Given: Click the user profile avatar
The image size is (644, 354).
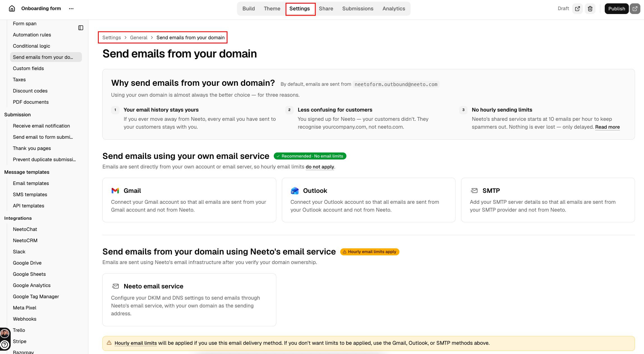Looking at the screenshot, I should click(5, 333).
